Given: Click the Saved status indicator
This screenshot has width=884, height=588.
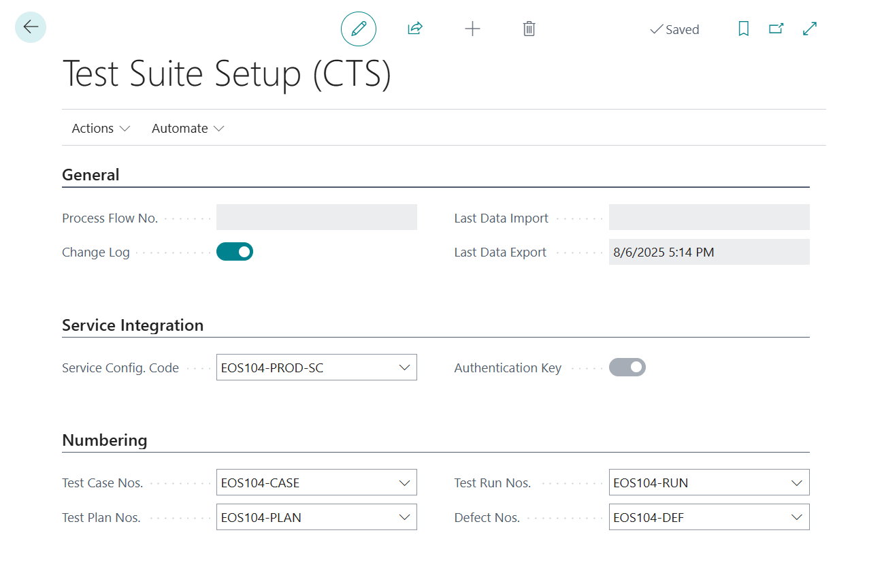Looking at the screenshot, I should pos(674,29).
